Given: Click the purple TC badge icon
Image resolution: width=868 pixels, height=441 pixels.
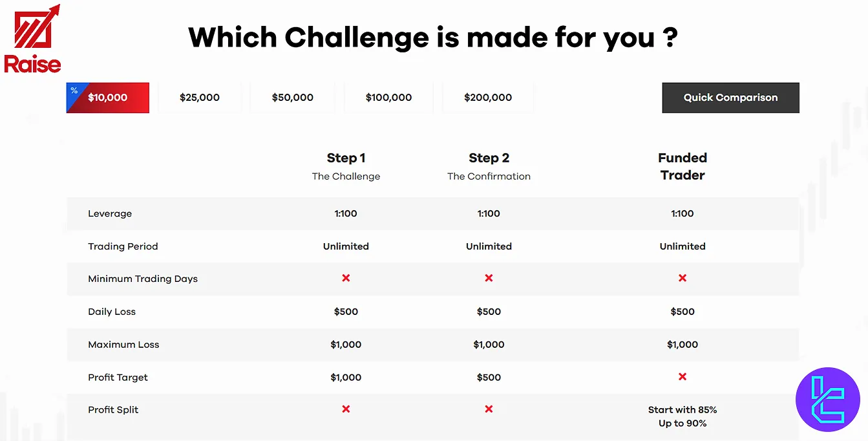Looking at the screenshot, I should tap(827, 400).
